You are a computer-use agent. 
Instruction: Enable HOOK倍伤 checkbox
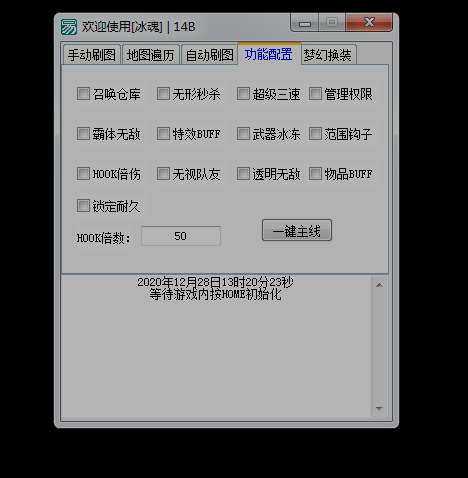click(83, 174)
